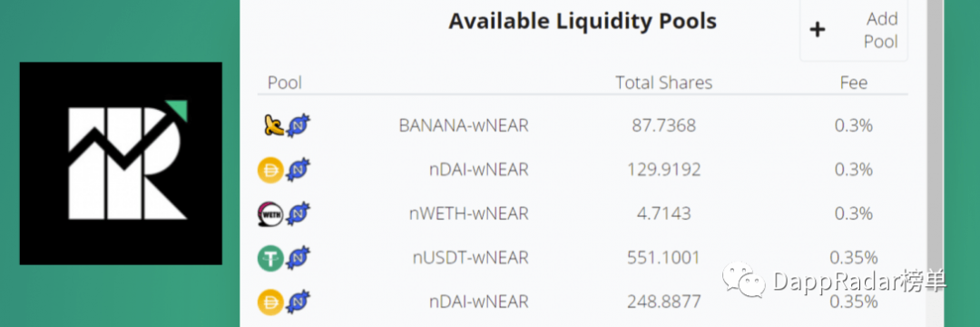Click the vertical scrollbar beside the pool list
The image size is (980, 327).
[935, 163]
